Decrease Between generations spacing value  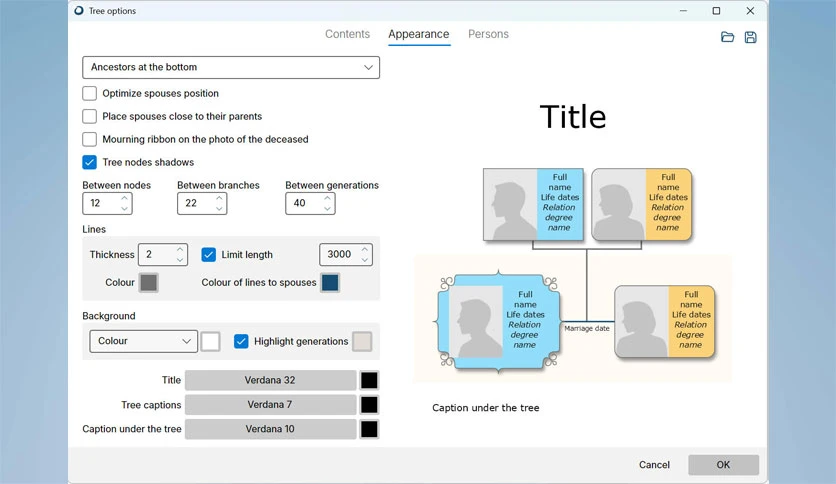(327, 208)
